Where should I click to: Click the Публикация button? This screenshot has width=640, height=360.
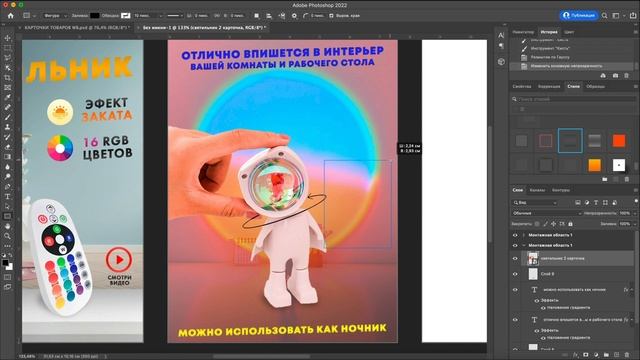tap(579, 16)
